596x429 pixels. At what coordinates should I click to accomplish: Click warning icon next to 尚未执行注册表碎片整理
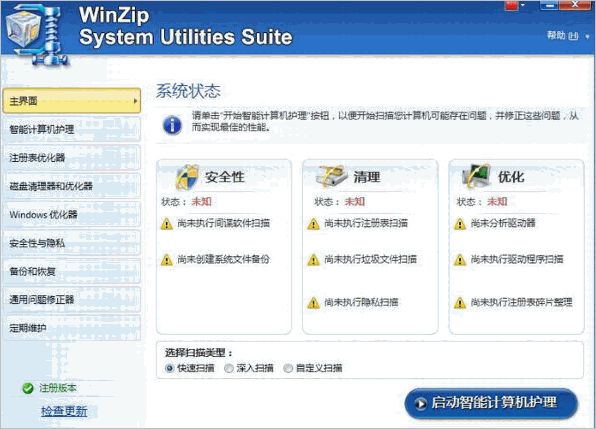(460, 303)
